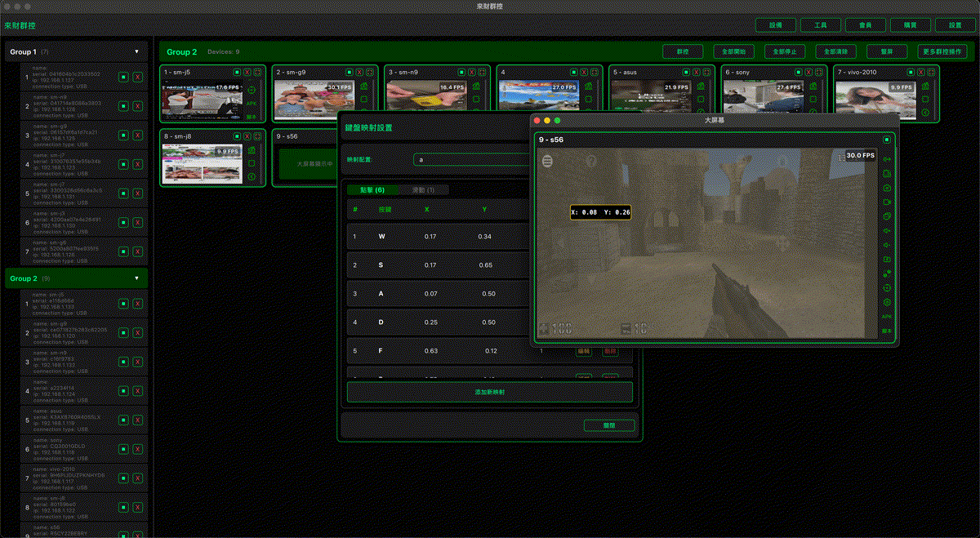Viewport: 980px width, 538px height.
Task: Click the 整屏 button in Group 2 header
Action: tap(887, 51)
